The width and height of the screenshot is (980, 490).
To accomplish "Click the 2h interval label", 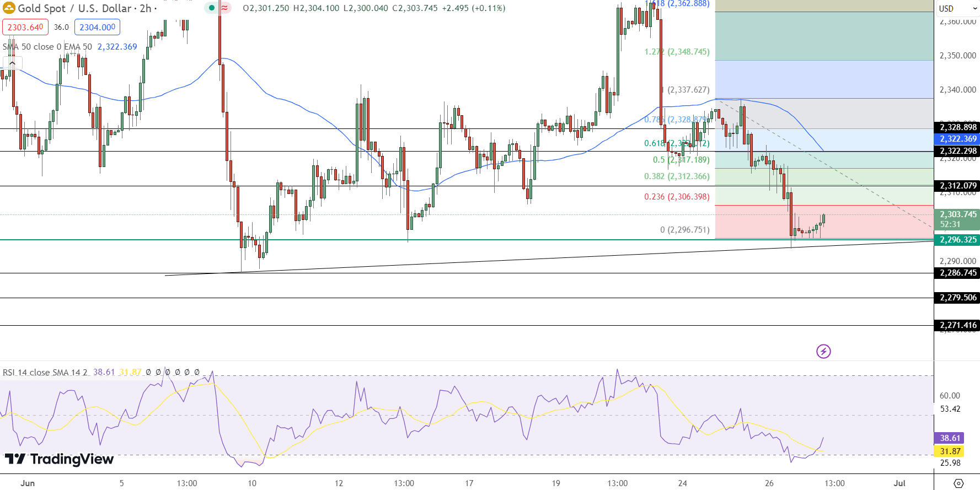I will point(145,8).
